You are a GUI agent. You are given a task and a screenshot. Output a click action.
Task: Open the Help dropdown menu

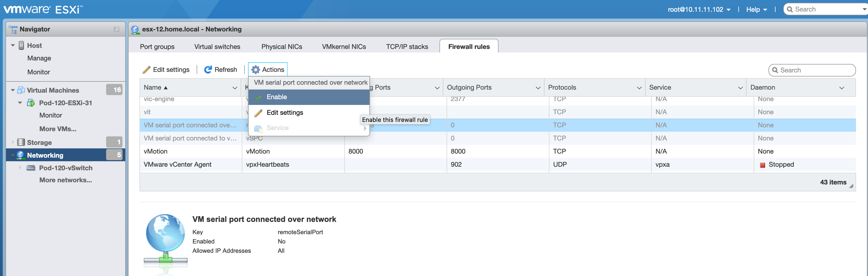[x=756, y=9]
